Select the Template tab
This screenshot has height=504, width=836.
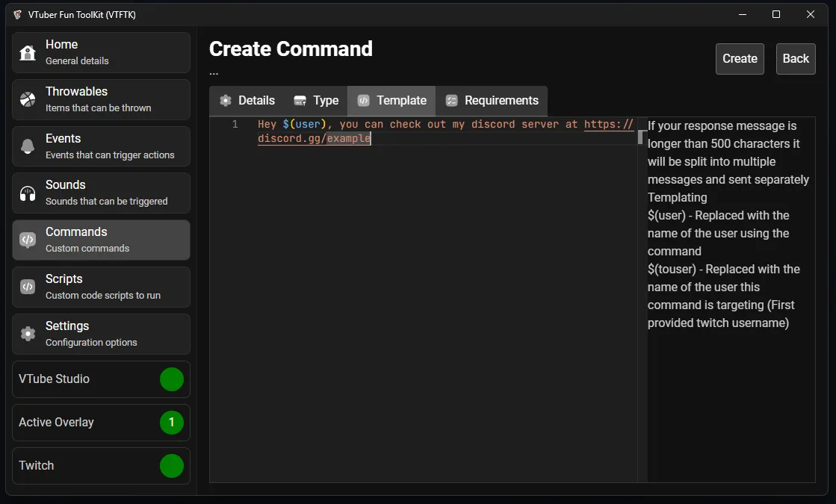(x=391, y=101)
